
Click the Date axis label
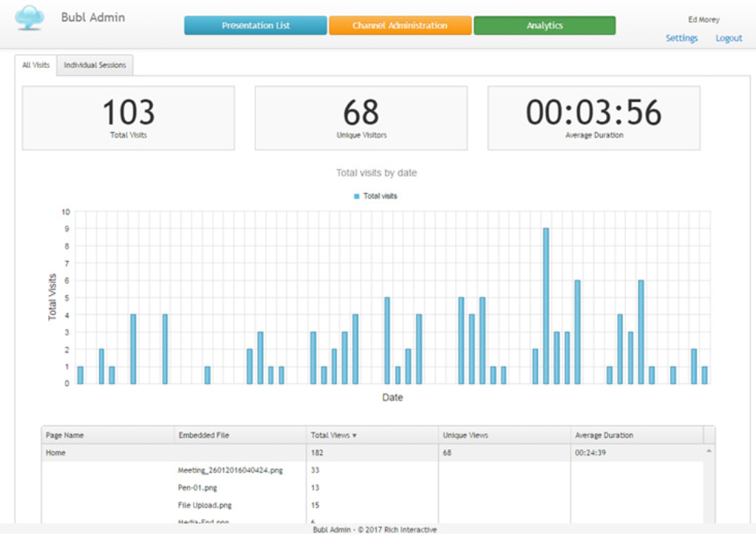coord(392,397)
